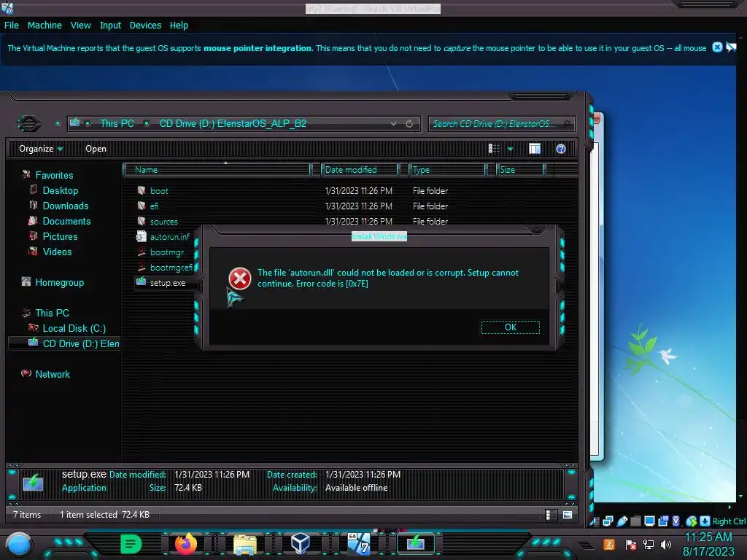
Task: Refresh the CD Drive folder view
Action: point(409,123)
